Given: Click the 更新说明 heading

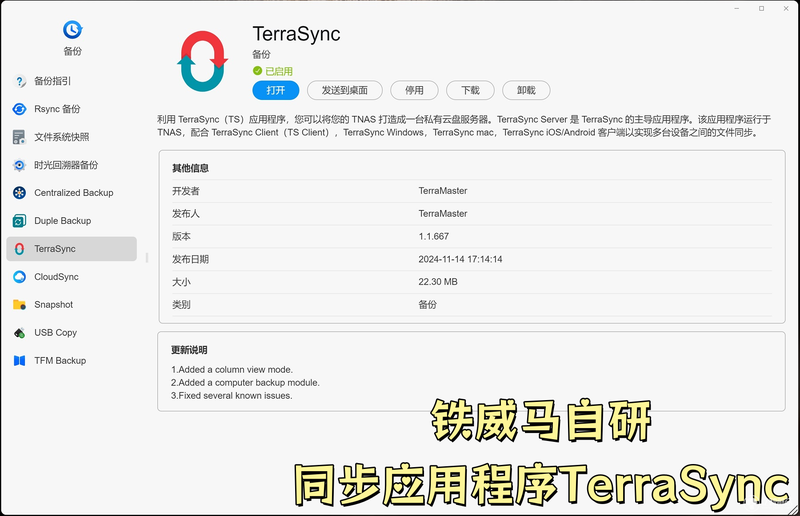Looking at the screenshot, I should pos(189,350).
